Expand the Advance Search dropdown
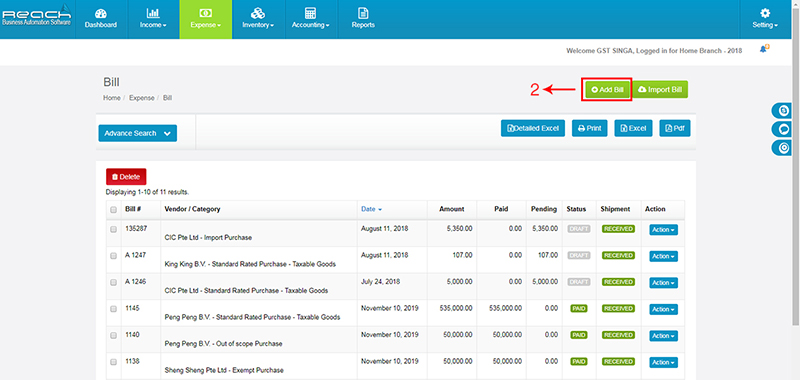This screenshot has width=800, height=380. 138,133
